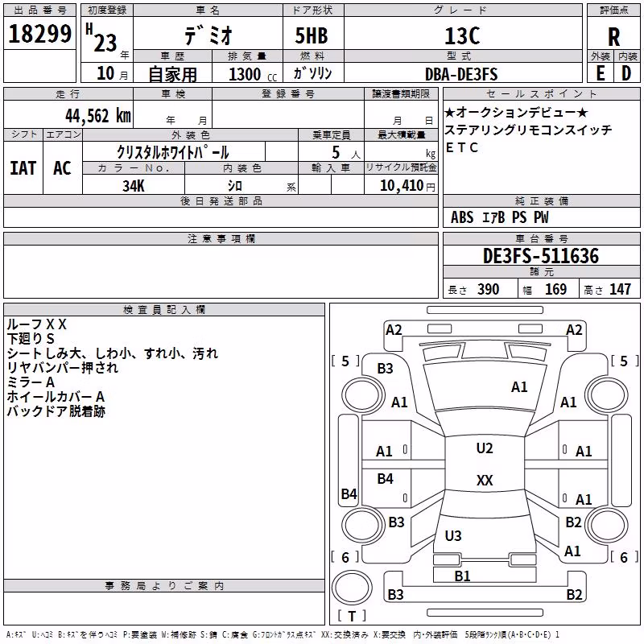Click the damage code legend line
This screenshot has width=644, height=644.
pyautogui.click(x=283, y=635)
